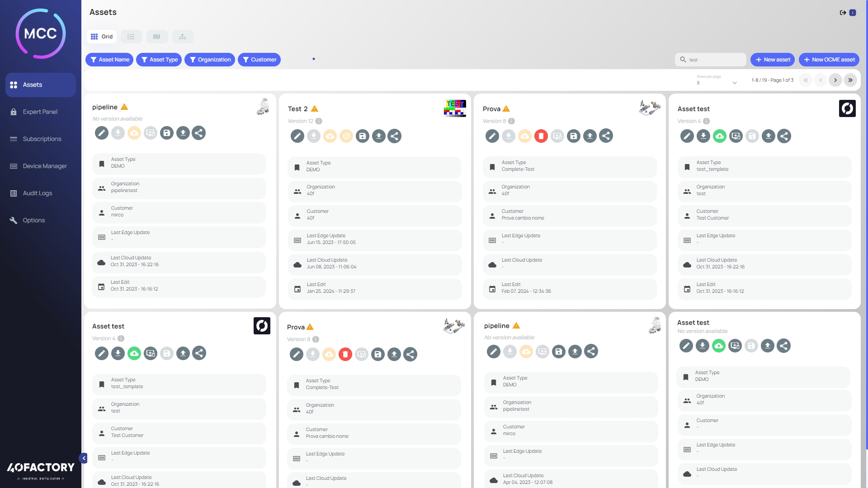The width and height of the screenshot is (868, 488).
Task: Show the Version 12 info icon
Action: coord(319,121)
